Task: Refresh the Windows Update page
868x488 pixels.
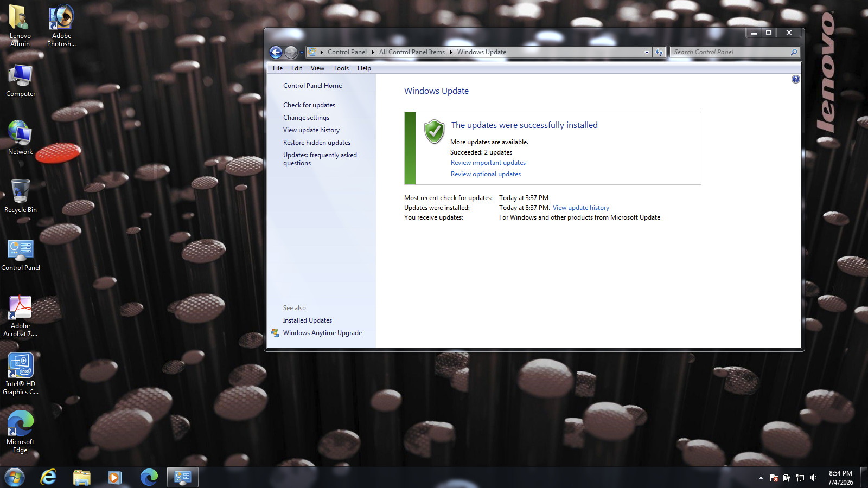Action: point(659,53)
